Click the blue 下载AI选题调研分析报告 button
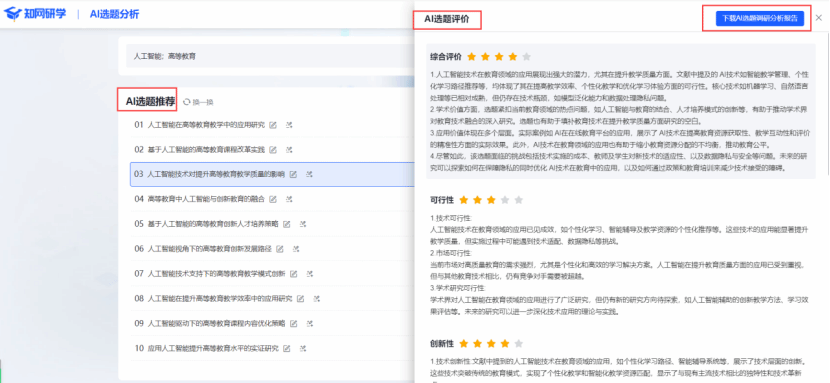This screenshot has width=830, height=383. (x=760, y=18)
